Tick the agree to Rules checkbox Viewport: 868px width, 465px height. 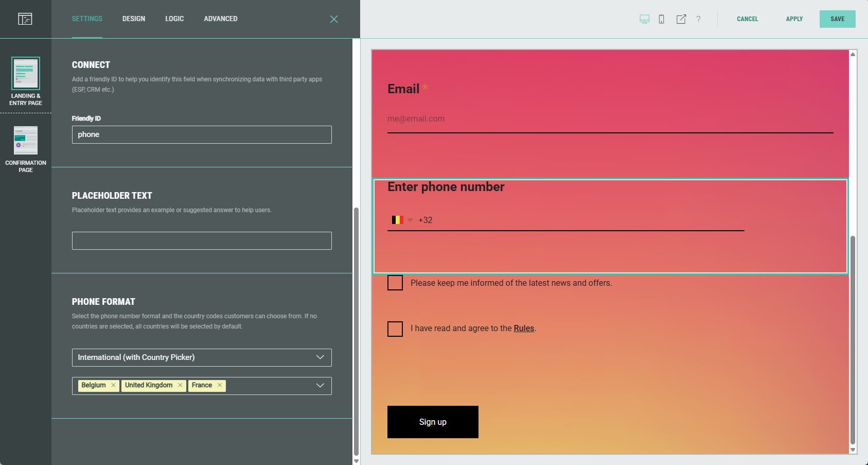[395, 329]
